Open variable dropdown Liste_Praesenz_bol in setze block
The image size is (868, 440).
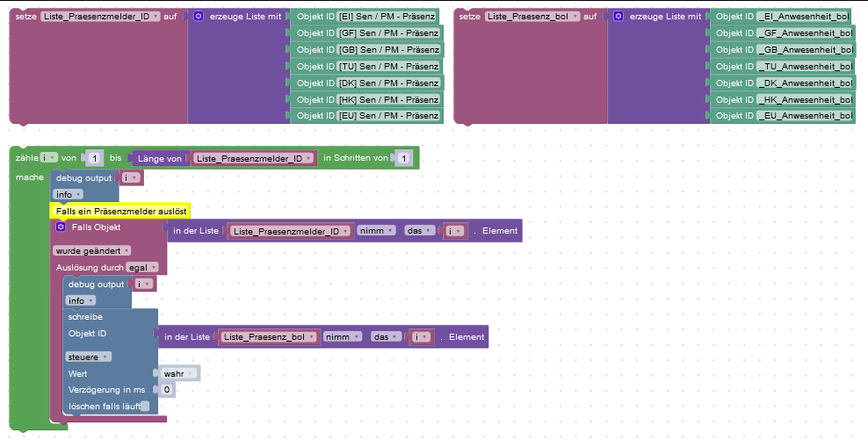coord(532,16)
